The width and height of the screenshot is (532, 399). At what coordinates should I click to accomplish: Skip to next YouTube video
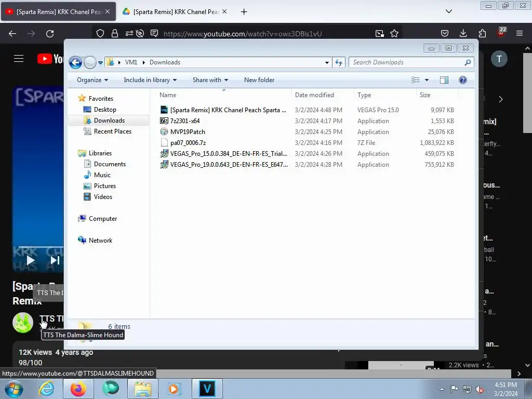click(x=55, y=260)
